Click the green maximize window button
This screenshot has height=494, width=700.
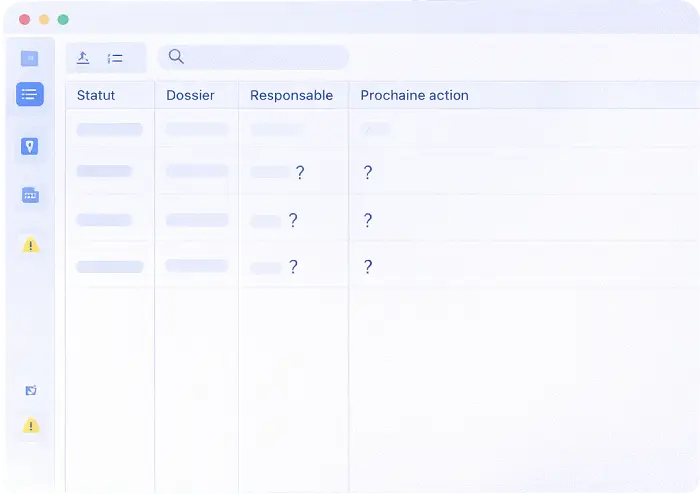click(x=63, y=19)
